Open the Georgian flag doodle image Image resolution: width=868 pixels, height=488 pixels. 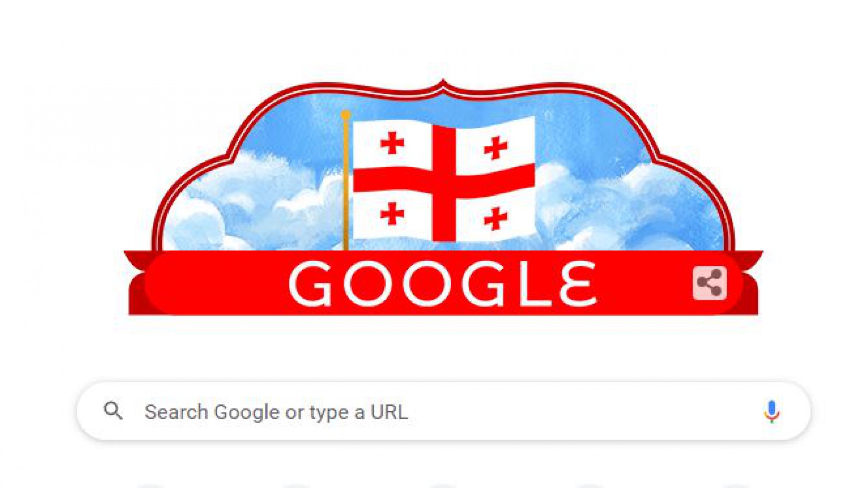click(443, 197)
